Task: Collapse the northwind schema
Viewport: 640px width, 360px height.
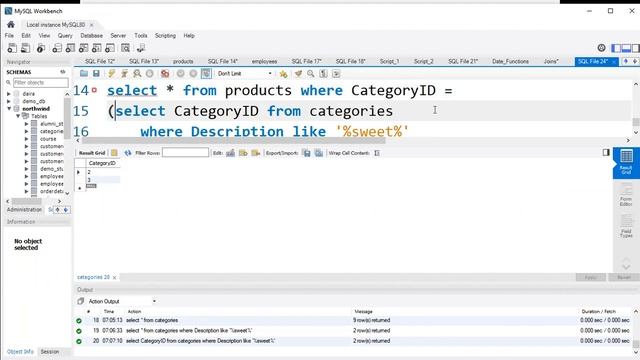Action: [x=9, y=109]
